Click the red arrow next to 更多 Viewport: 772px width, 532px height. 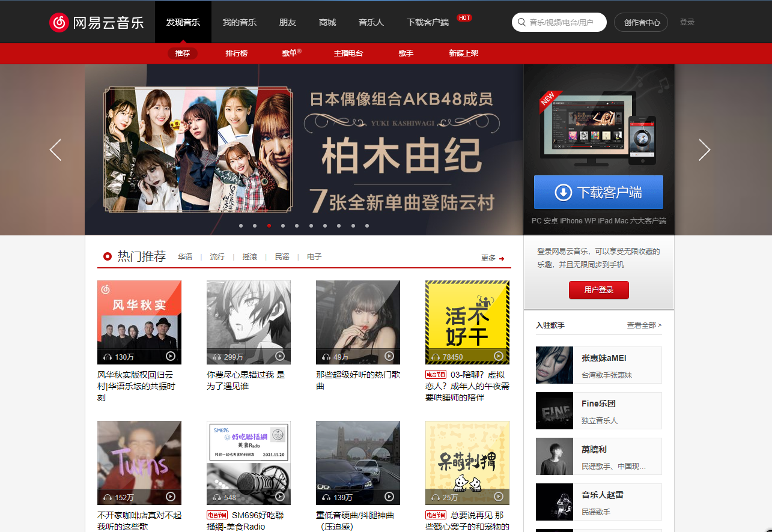click(x=502, y=258)
